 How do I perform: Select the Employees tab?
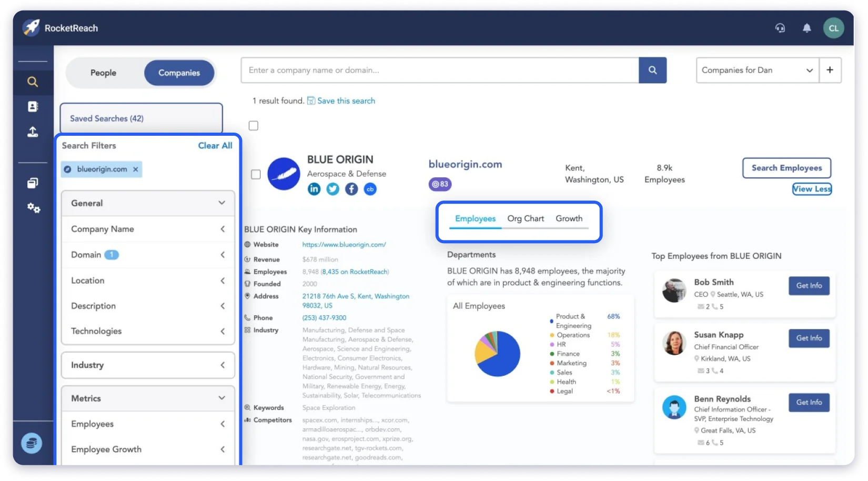(475, 218)
